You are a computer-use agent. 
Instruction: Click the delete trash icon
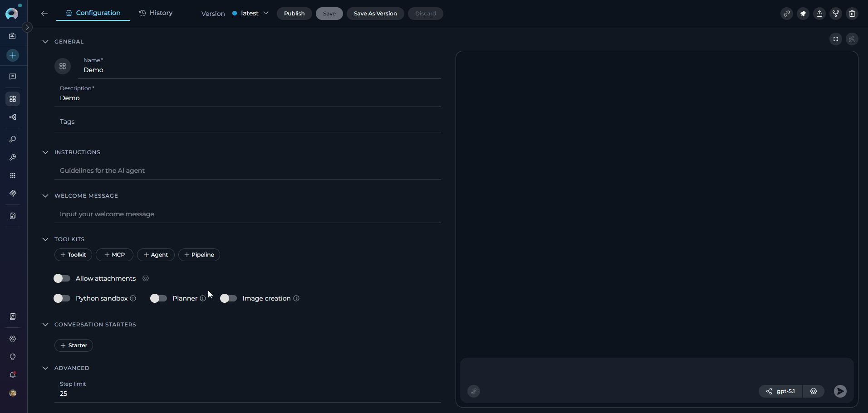click(x=852, y=14)
